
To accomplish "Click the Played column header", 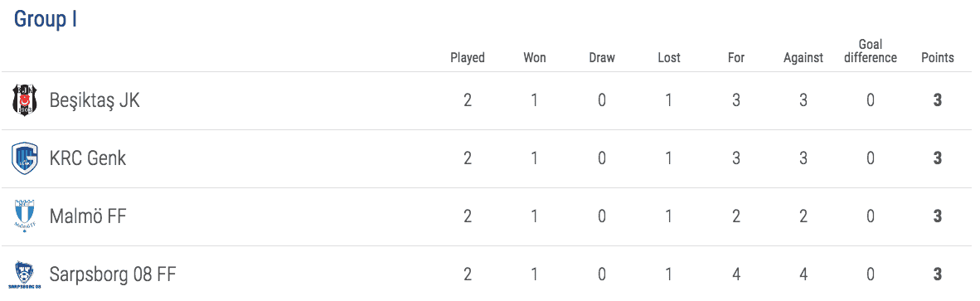I will click(x=468, y=58).
